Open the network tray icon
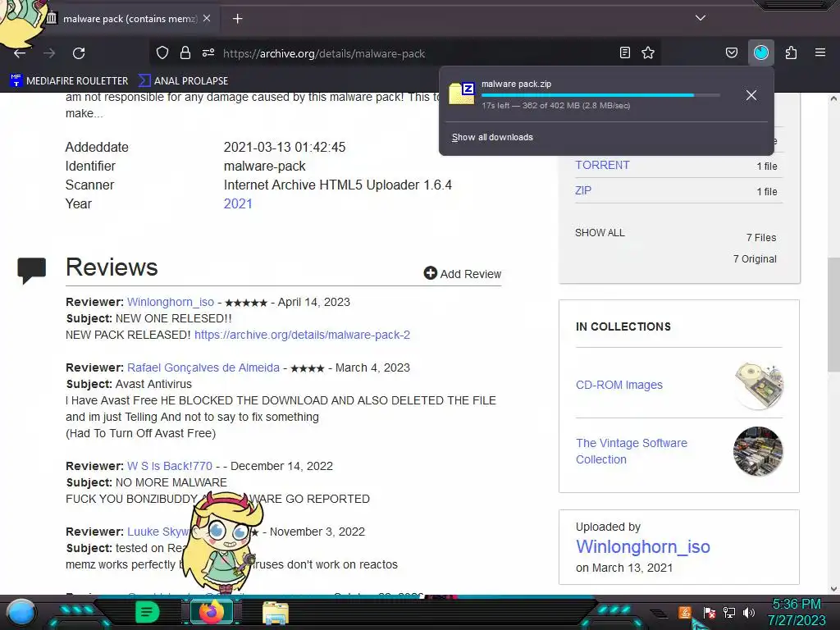This screenshot has width=840, height=630. (729, 612)
